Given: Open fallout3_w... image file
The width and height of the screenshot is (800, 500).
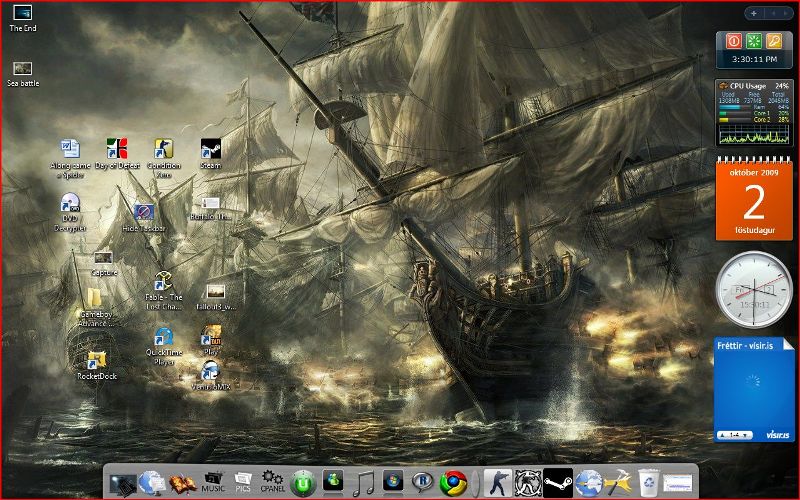Looking at the screenshot, I should 216,298.
